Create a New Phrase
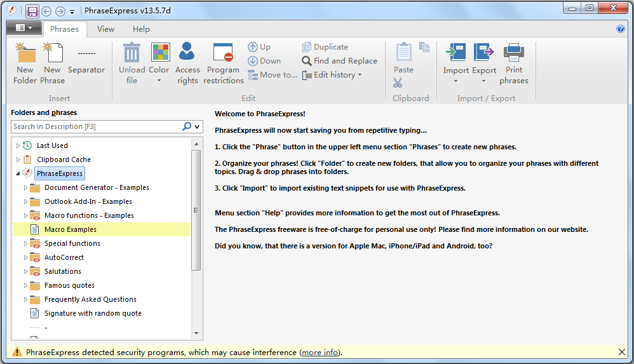The width and height of the screenshot is (634, 364). (52, 64)
